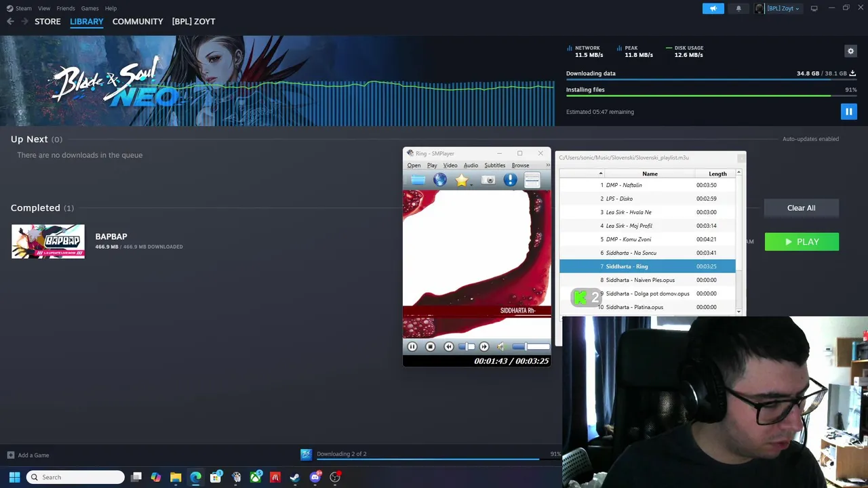Open Microsoft Edge from taskbar
This screenshot has width=868, height=488.
(x=195, y=477)
